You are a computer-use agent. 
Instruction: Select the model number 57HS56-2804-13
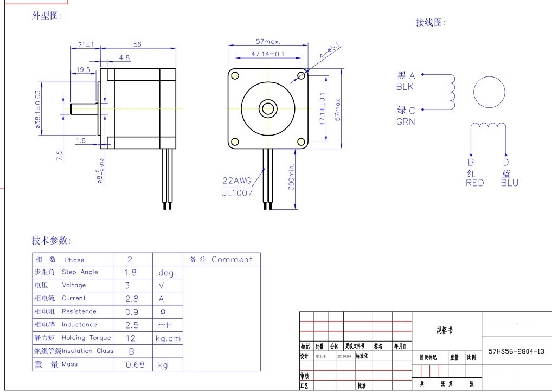[516, 351]
